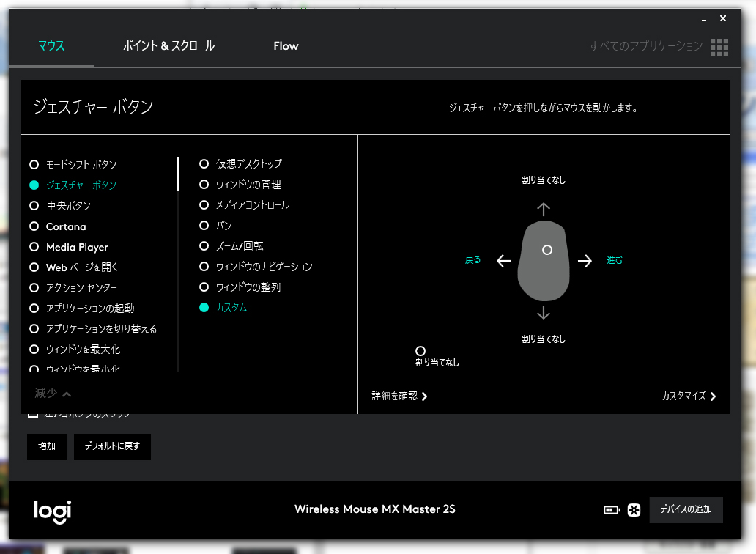The width and height of the screenshot is (756, 554).
Task: Choose パン gesture set
Action: point(215,225)
